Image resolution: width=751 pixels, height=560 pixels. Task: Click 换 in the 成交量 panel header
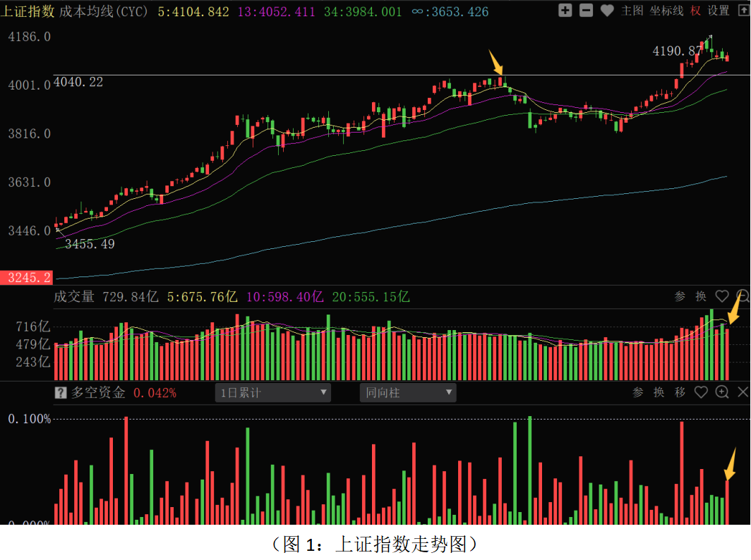pos(700,296)
